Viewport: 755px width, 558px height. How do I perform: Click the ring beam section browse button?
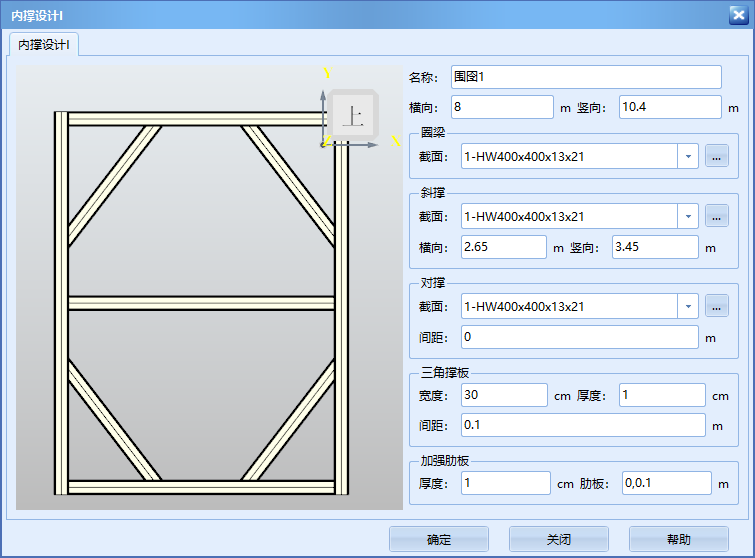pos(716,156)
